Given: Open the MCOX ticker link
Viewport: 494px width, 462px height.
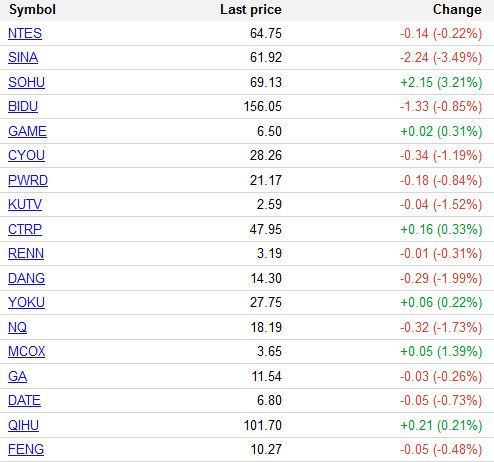Looking at the screenshot, I should click(27, 351).
